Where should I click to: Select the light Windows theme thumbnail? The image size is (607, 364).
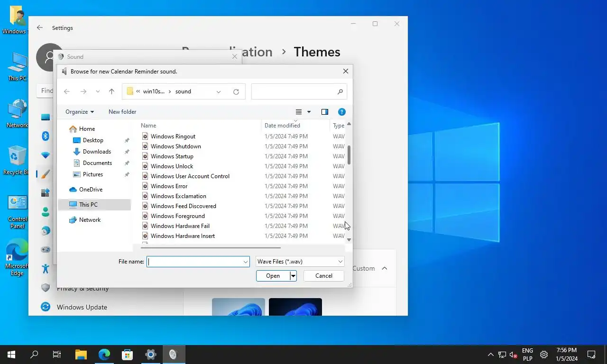tap(239, 307)
